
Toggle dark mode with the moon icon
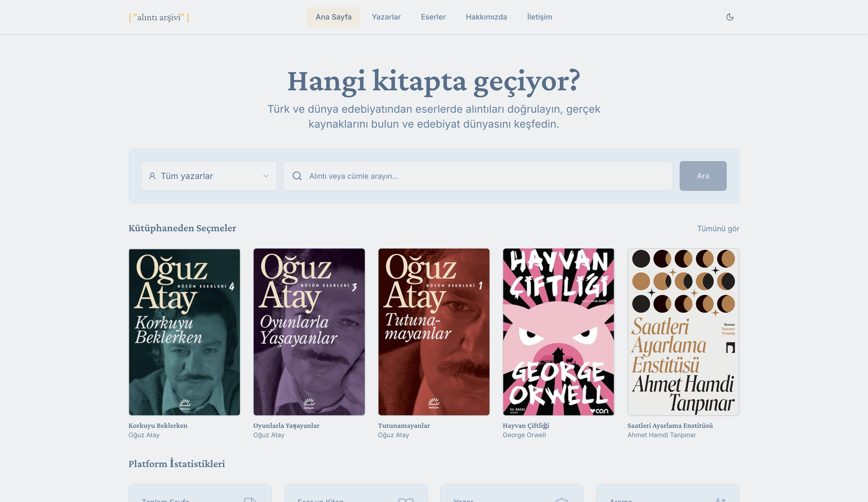[730, 17]
